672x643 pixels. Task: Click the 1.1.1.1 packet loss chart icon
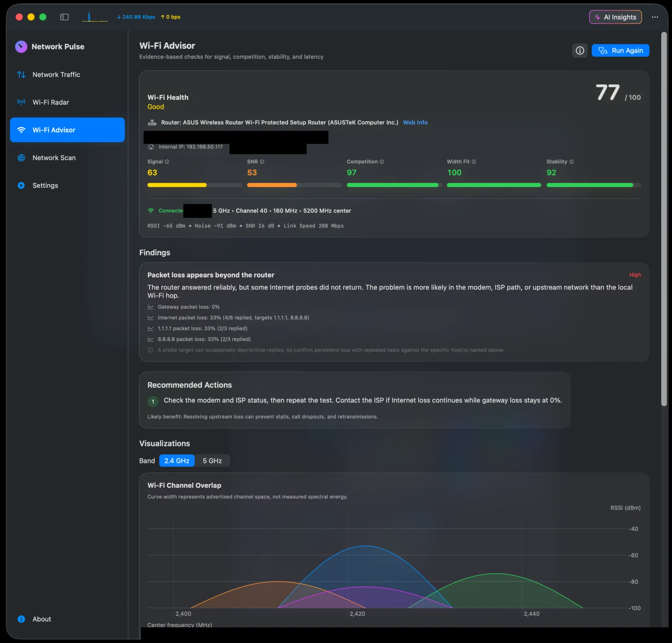coord(150,329)
